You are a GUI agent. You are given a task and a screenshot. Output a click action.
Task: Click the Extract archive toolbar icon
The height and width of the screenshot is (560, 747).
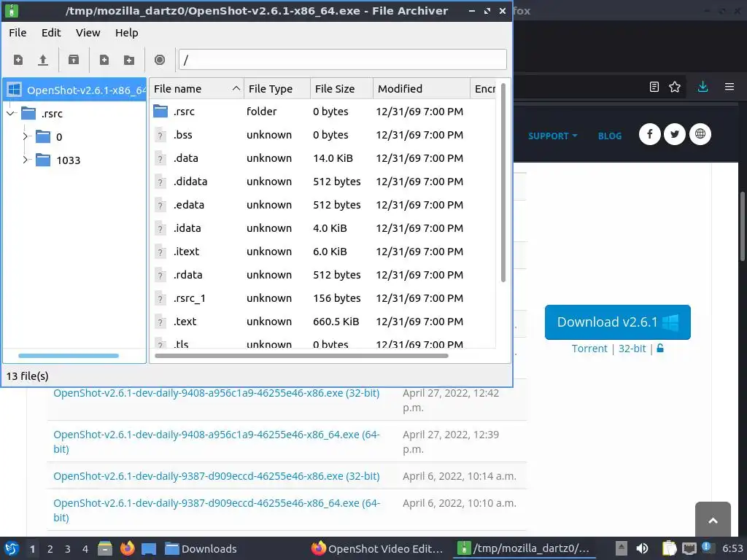(x=74, y=60)
